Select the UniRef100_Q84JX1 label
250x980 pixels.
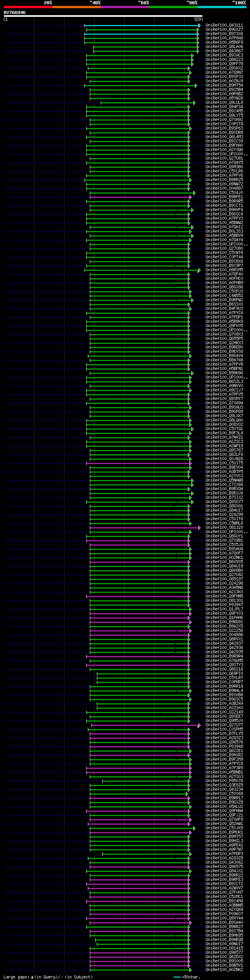coord(224,871)
